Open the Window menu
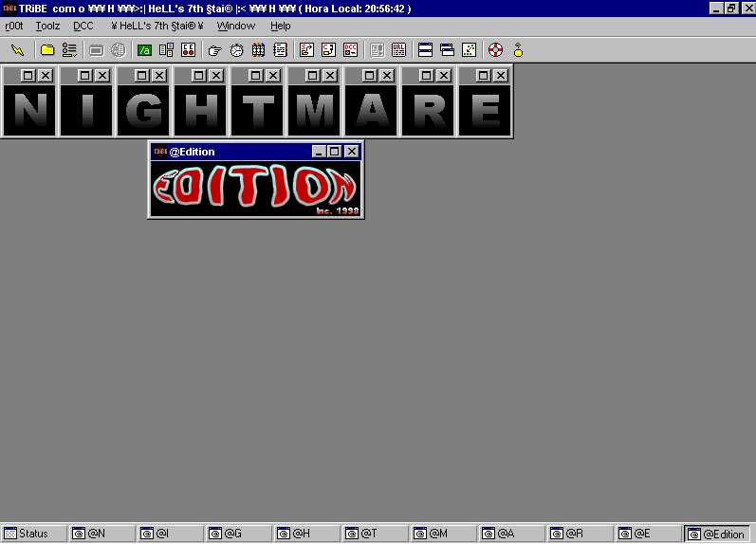The width and height of the screenshot is (756, 544). (x=236, y=26)
